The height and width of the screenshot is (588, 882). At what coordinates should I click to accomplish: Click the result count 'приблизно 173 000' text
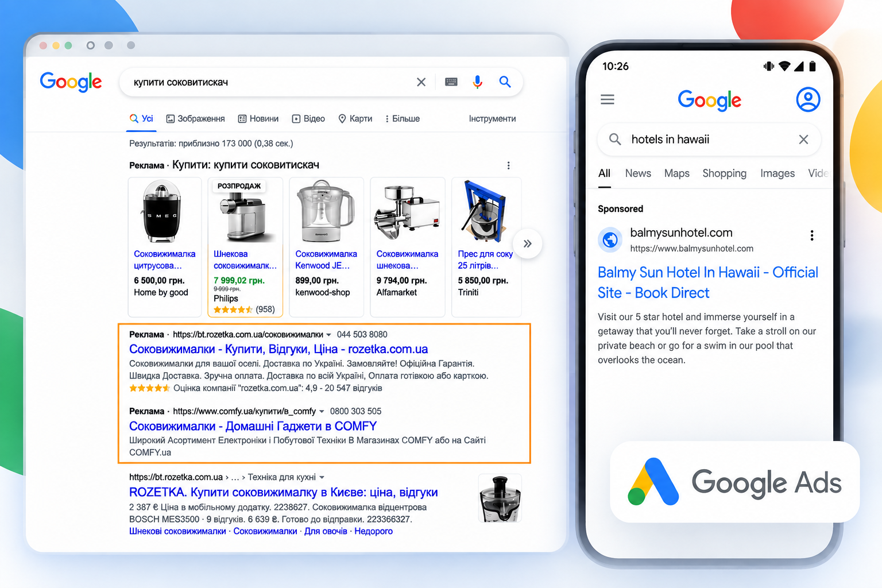click(215, 144)
